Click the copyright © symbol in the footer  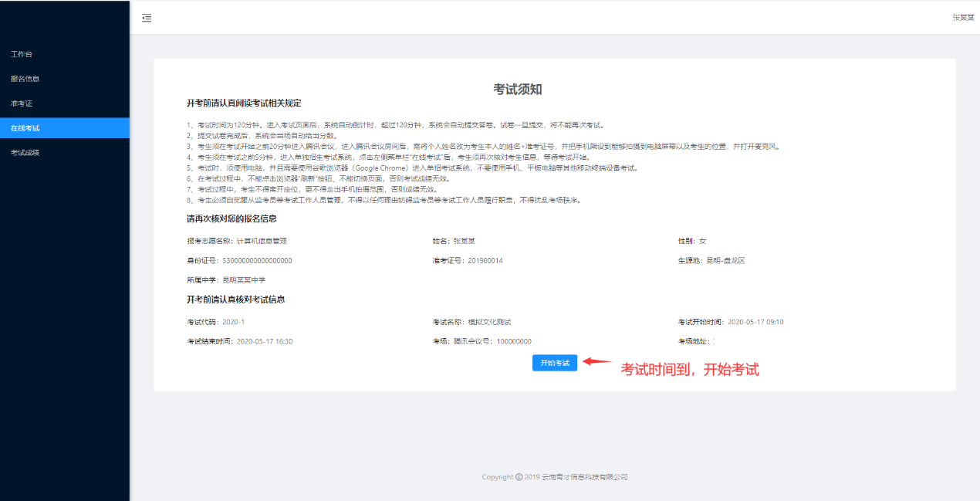519,477
